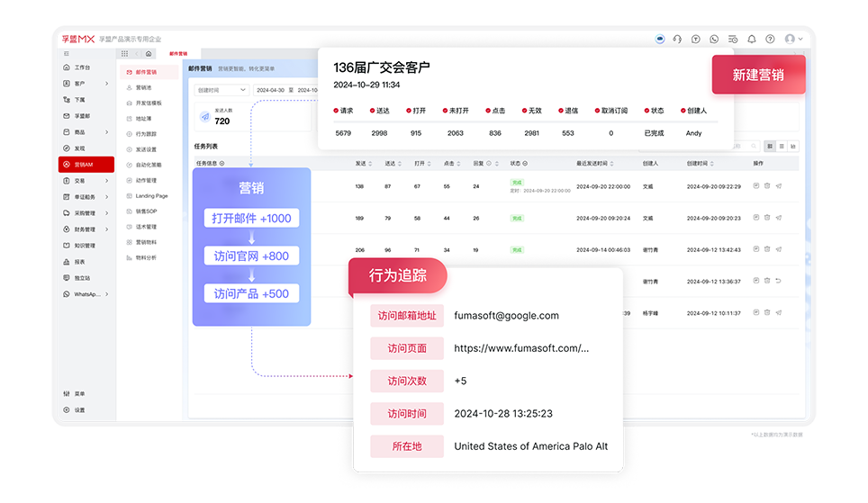Delete the first task row via trash icon
Screen dimensions: 868x503
pyautogui.click(x=767, y=186)
